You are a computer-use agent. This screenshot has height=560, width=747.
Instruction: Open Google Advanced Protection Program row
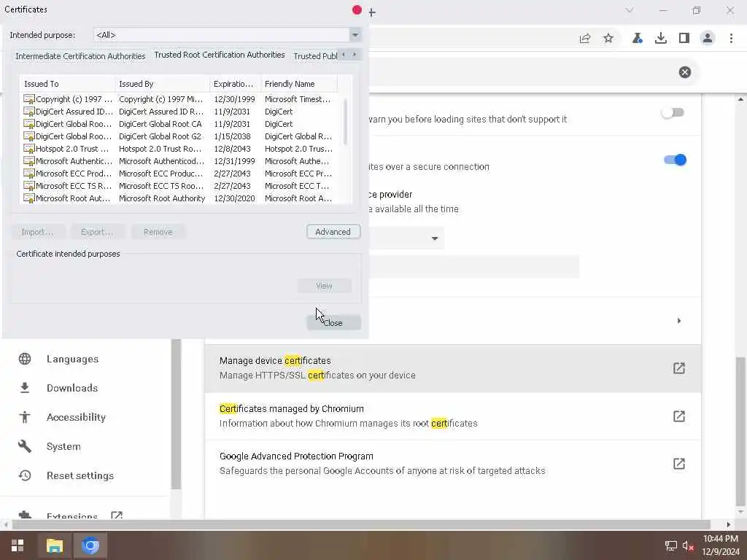pyautogui.click(x=452, y=464)
